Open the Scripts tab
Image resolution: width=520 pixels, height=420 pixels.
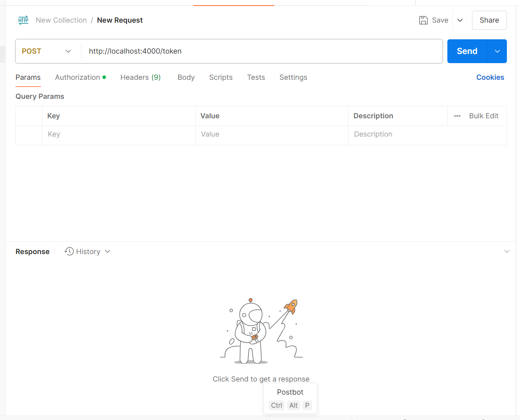(221, 77)
